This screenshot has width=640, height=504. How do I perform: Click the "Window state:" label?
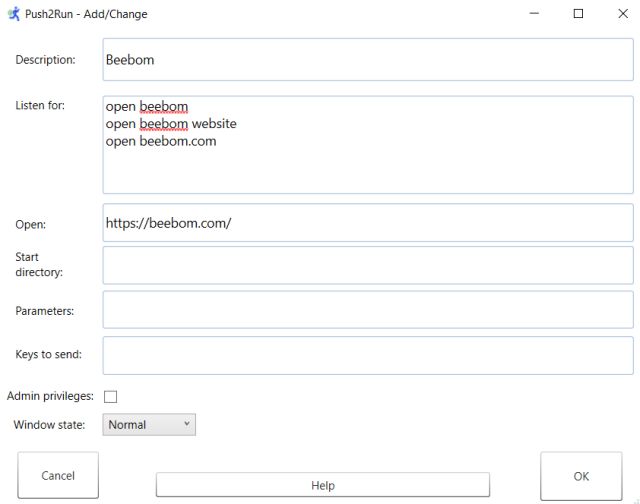click(x=49, y=425)
